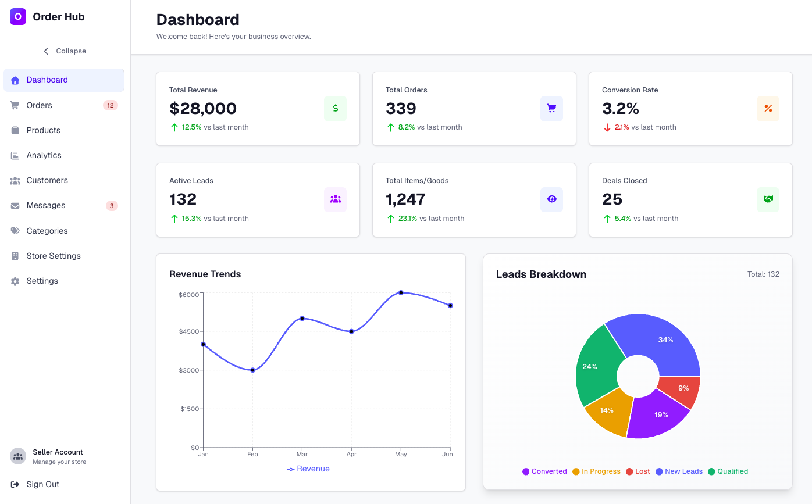
Task: Click the eye icon on Total Items/Goods card
Action: (551, 199)
